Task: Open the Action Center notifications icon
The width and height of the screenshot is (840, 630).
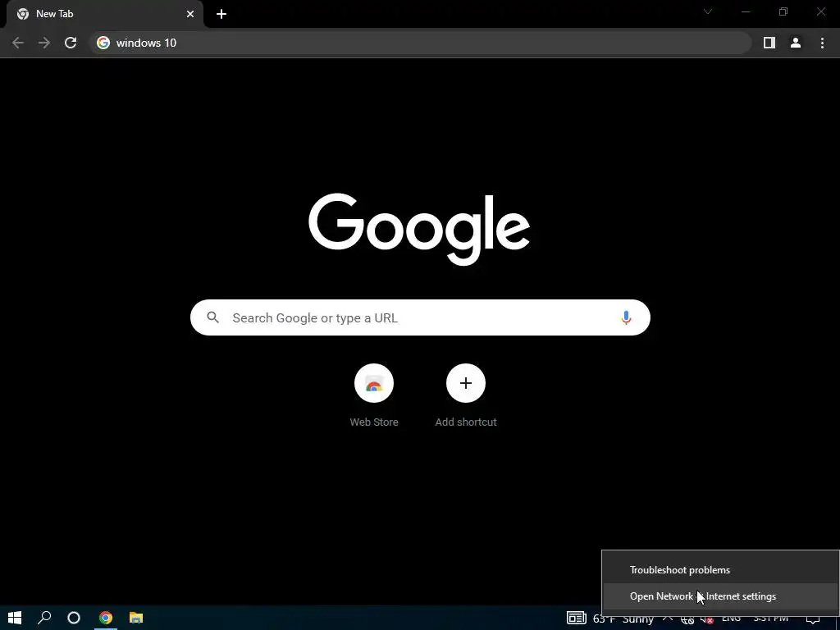Action: click(x=813, y=619)
